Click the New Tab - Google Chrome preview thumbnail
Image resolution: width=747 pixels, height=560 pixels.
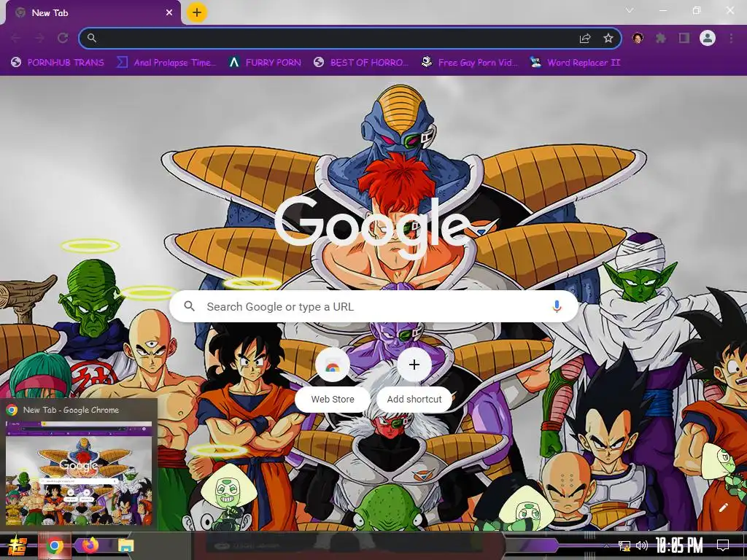(79, 472)
